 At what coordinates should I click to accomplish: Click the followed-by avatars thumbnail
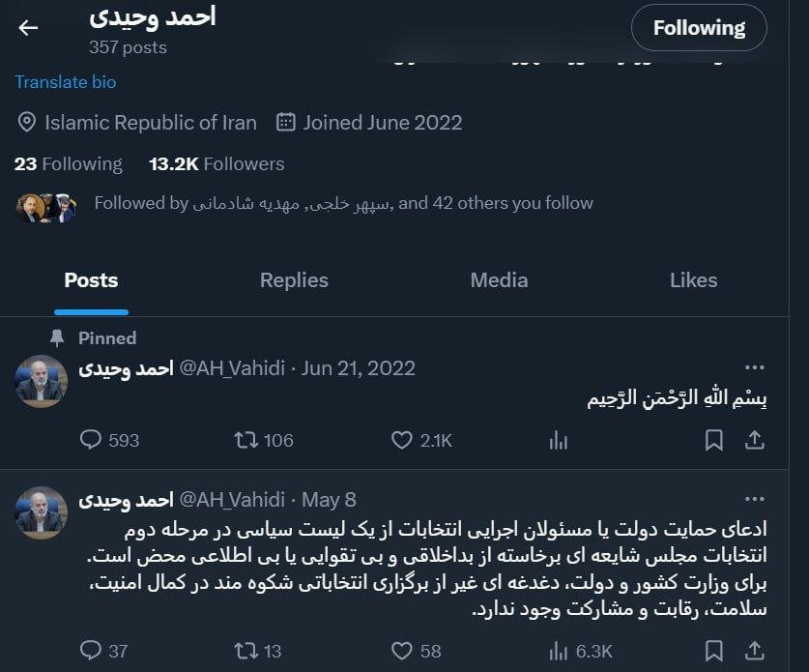[45, 207]
